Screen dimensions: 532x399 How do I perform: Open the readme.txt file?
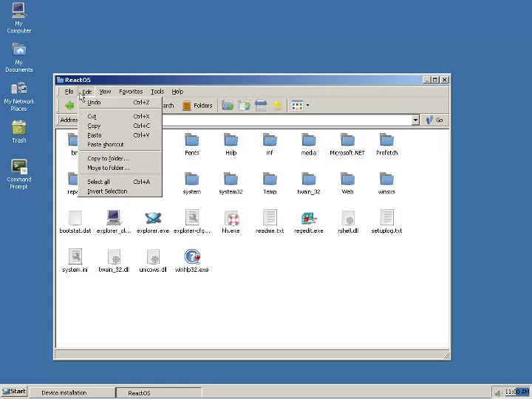click(270, 219)
